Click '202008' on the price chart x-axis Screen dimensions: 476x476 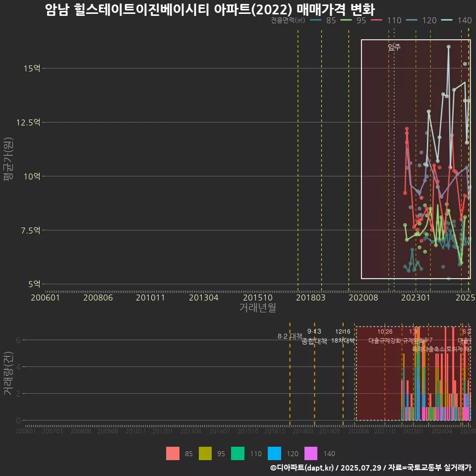363,297
